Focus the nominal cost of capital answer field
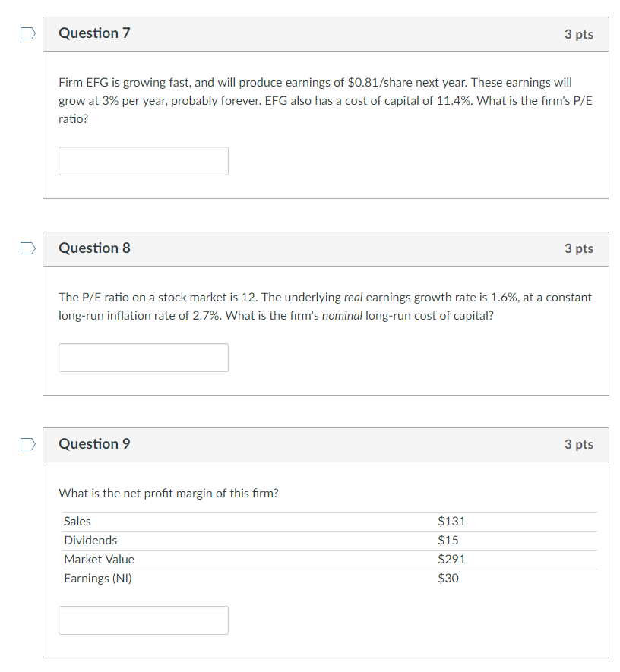Screen dimensions: 620x672 click(143, 358)
